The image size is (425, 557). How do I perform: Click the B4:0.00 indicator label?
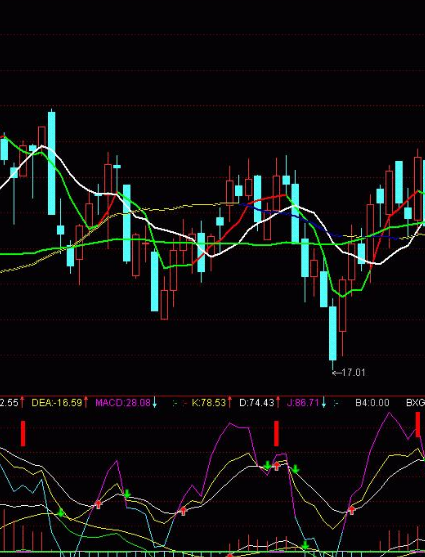click(372, 403)
